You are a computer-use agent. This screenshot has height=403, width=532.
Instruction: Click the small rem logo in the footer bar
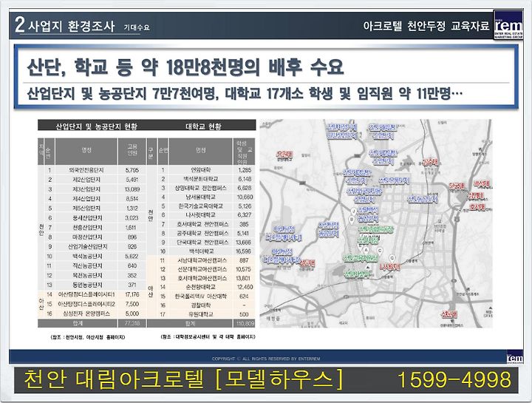pyautogui.click(x=515, y=358)
